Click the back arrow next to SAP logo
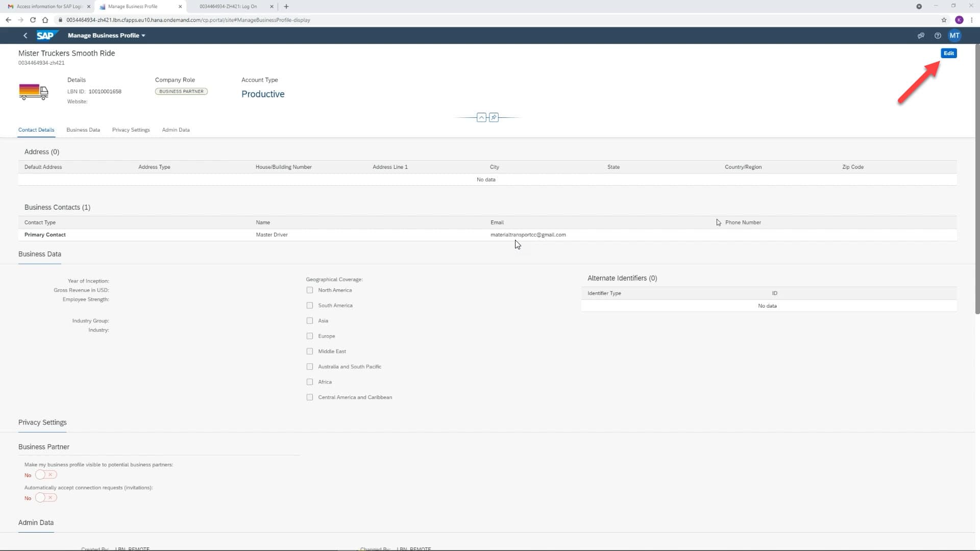Image resolution: width=980 pixels, height=551 pixels. coord(25,35)
